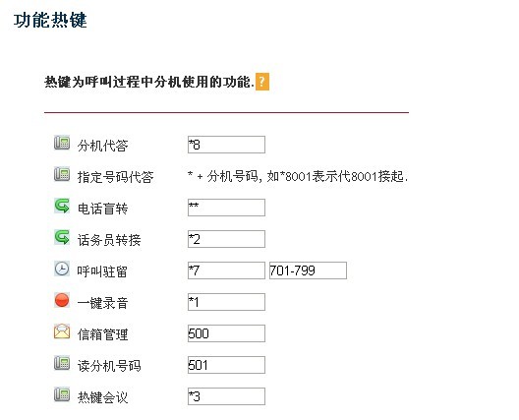The image size is (519, 420).
Task: Click the green arrow icon beside 话务员转接
Action: [62, 237]
